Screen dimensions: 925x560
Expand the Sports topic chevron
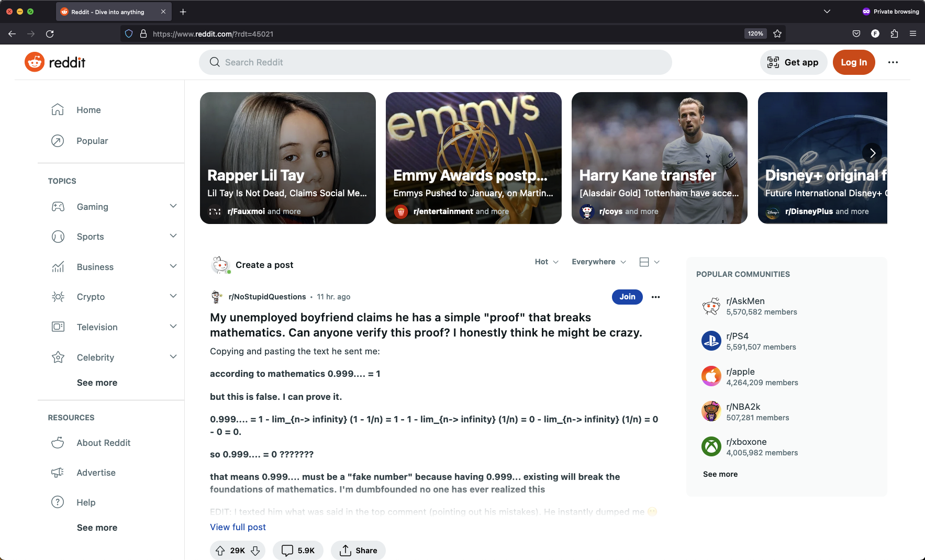coord(173,236)
